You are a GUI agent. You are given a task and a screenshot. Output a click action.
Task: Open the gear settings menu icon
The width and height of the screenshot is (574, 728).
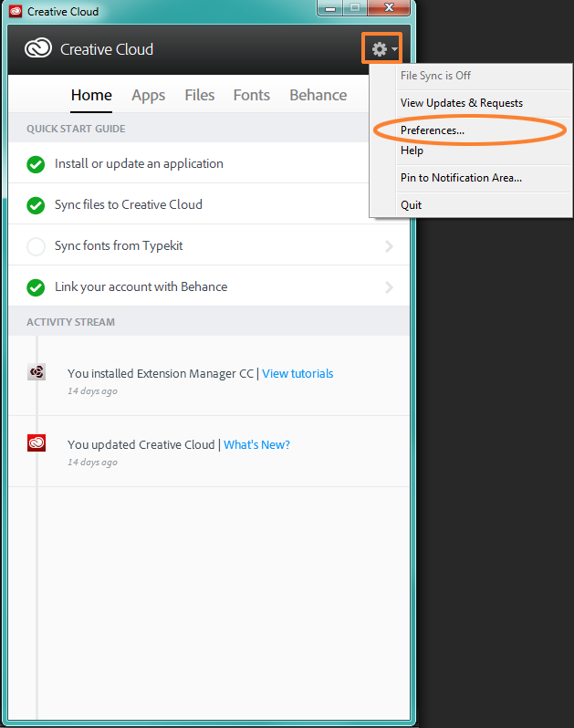(x=380, y=49)
